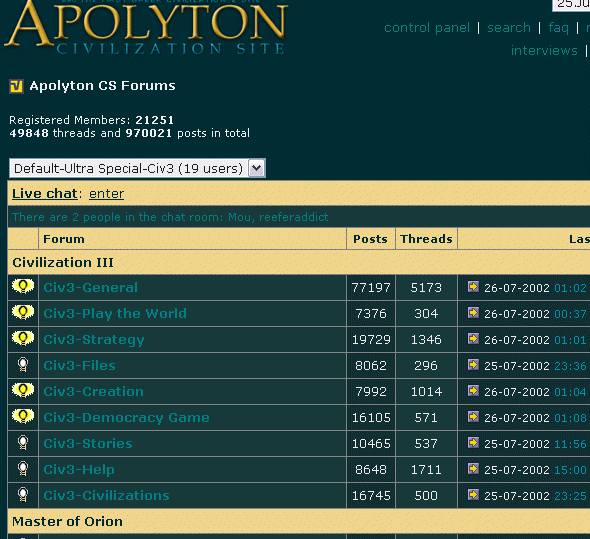This screenshot has width=590, height=539.
Task: Click the lit bulb icon beside Civ3-Creation
Action: point(23,391)
